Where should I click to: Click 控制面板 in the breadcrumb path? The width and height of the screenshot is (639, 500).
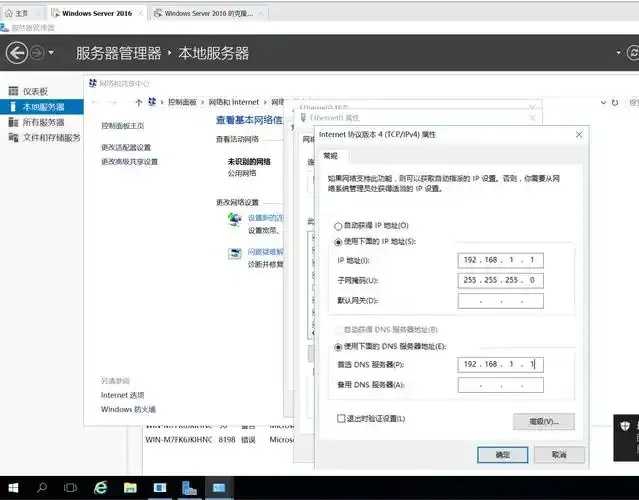[x=182, y=102]
